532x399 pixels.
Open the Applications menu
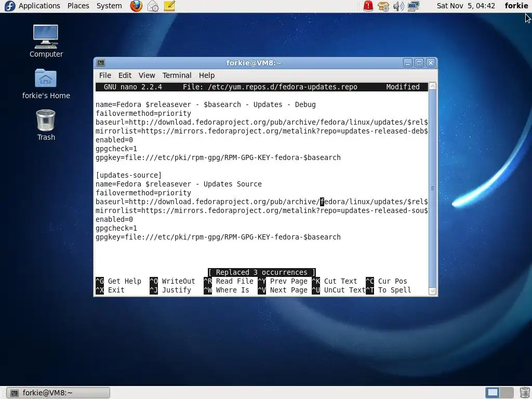point(39,6)
